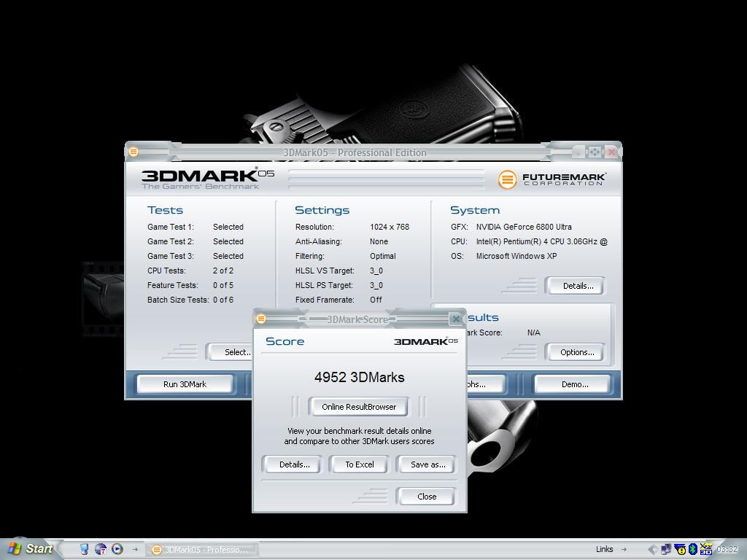Close the 3DMark Score dialog with X
The height and width of the screenshot is (560, 747).
click(x=456, y=319)
